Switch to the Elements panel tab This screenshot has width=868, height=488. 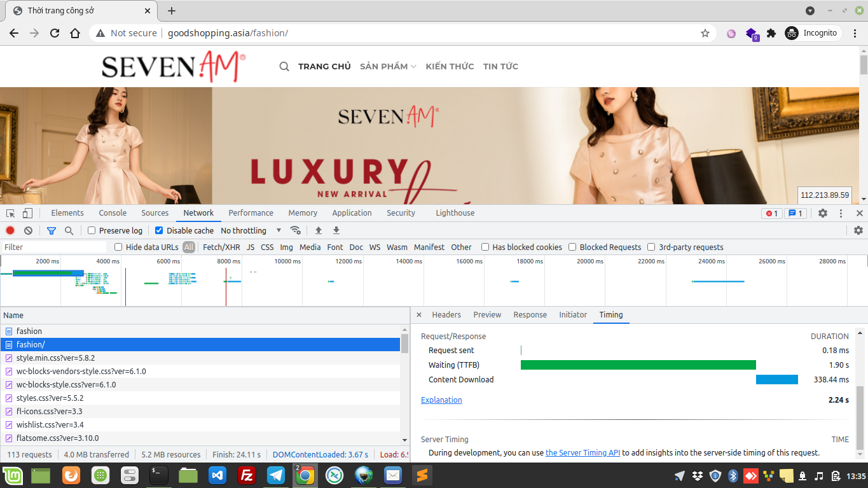click(67, 213)
